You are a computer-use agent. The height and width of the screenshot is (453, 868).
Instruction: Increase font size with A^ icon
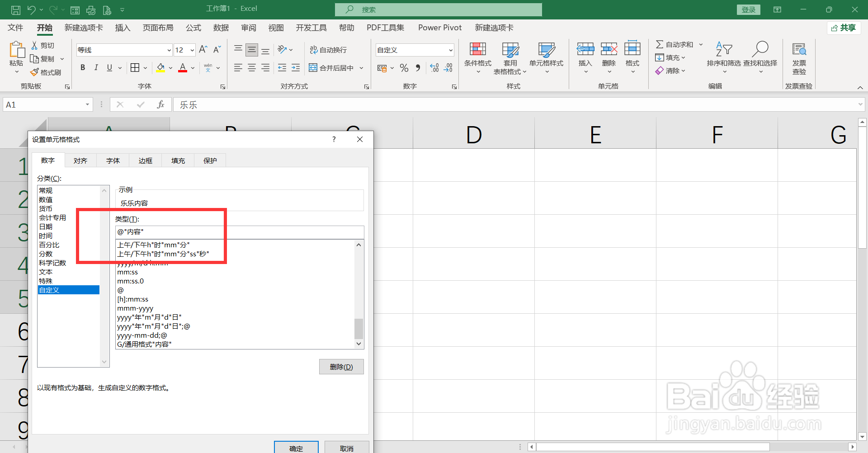pyautogui.click(x=203, y=49)
